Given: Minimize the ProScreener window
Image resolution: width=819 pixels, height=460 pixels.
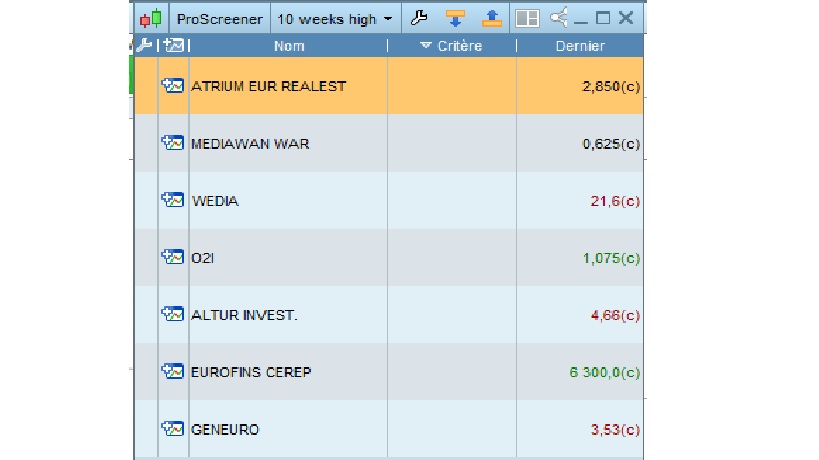Looking at the screenshot, I should coord(580,21).
